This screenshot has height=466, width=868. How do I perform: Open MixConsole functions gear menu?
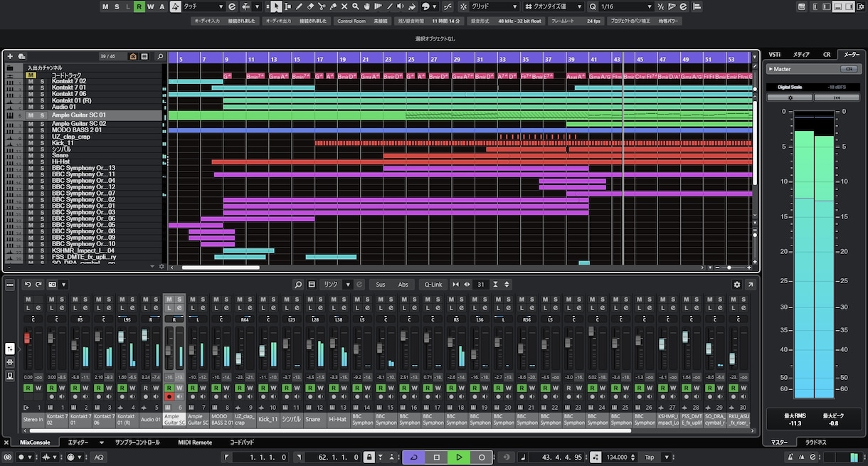[x=737, y=285]
